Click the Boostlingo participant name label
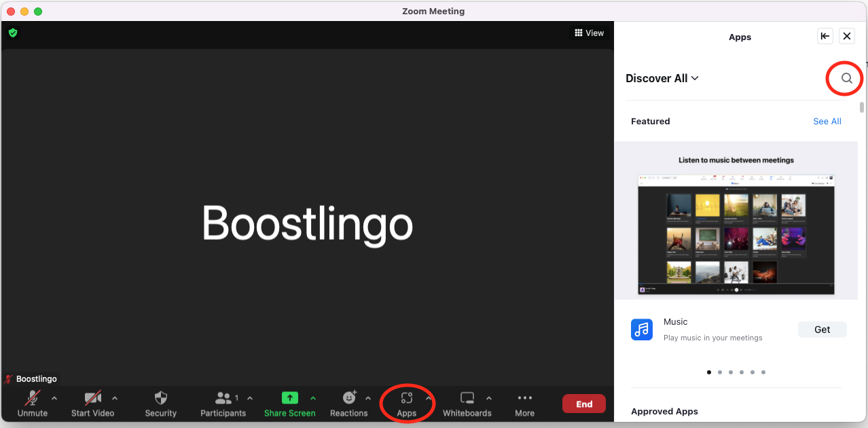Screen dimensions: 868x428 (x=37, y=379)
